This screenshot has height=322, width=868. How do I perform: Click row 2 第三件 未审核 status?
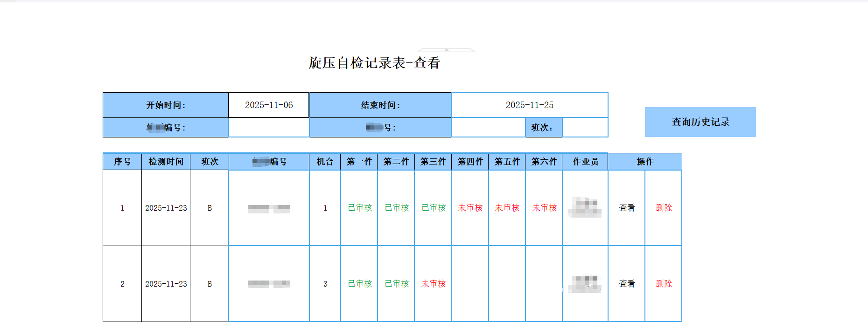tap(433, 284)
